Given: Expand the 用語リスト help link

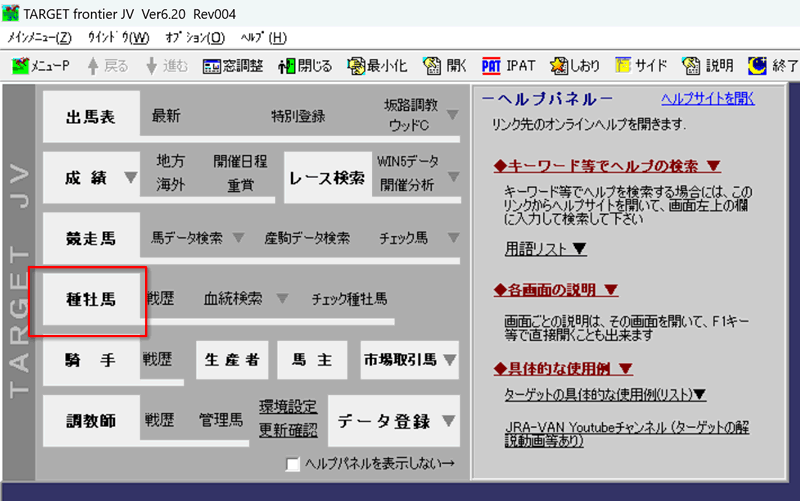Looking at the screenshot, I should (x=545, y=249).
